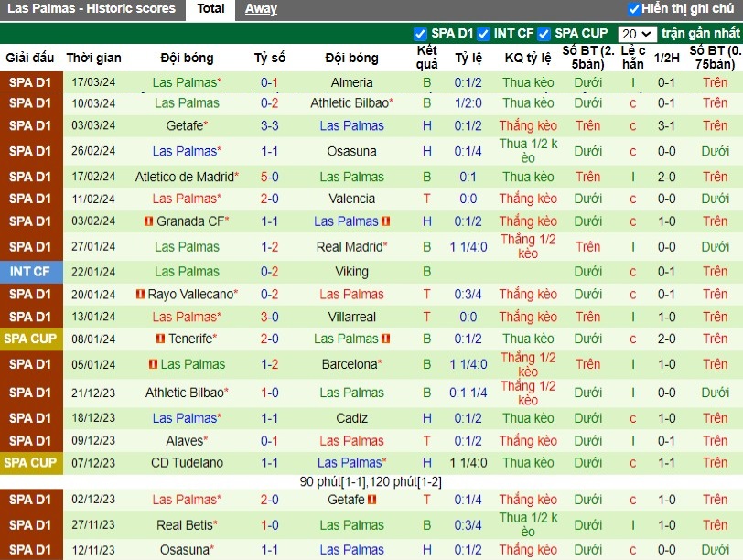
Task: Click the Tỷ số column header
Action: tap(269, 58)
